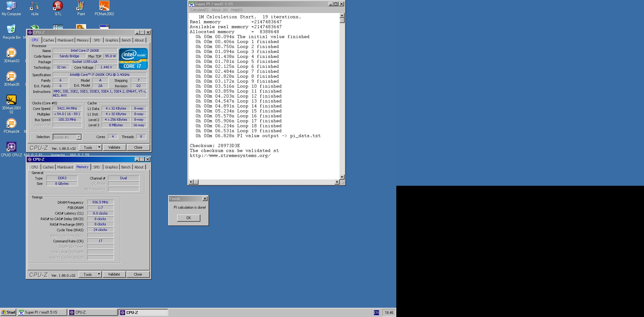Viewport: 644px width, 317px height.
Task: Switch to active CPU-Z taskbar button
Action: (143, 312)
